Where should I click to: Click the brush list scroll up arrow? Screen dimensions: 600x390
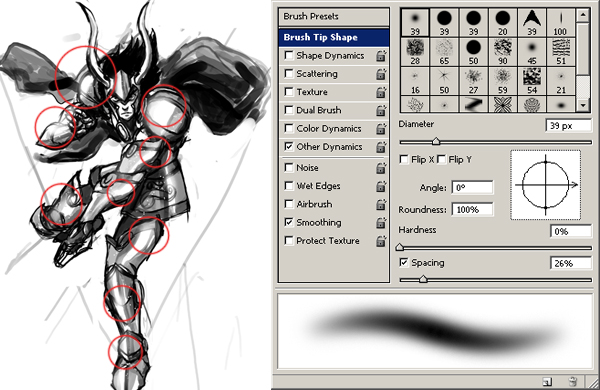coord(583,15)
